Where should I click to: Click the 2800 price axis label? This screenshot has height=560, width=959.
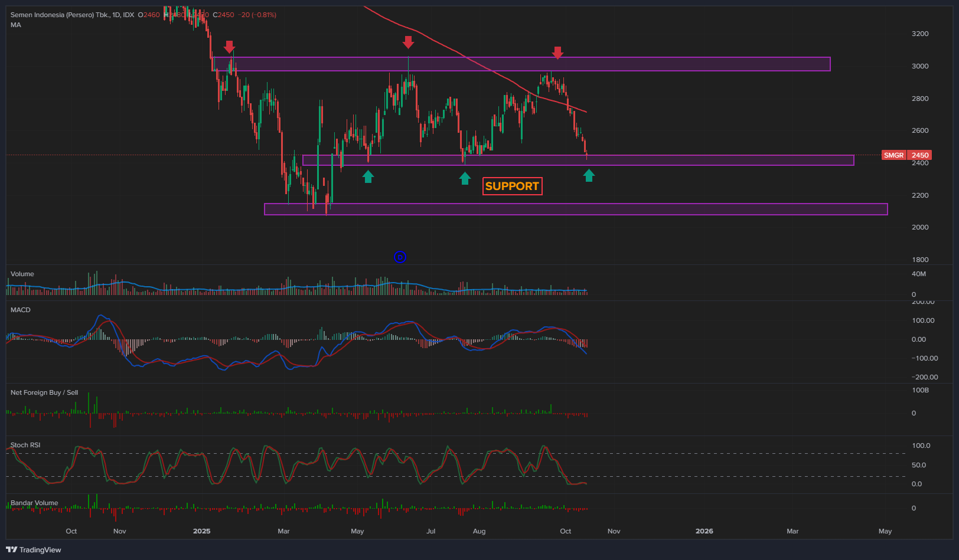point(920,99)
